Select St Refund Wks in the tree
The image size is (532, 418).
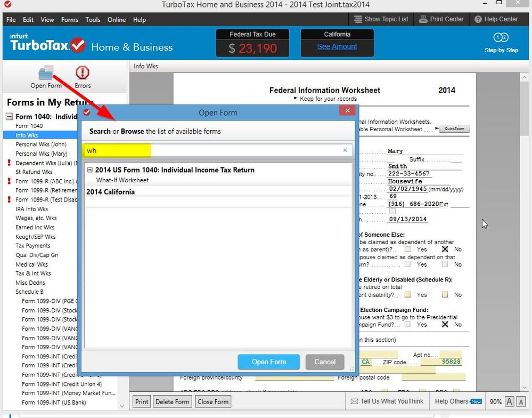click(34, 172)
